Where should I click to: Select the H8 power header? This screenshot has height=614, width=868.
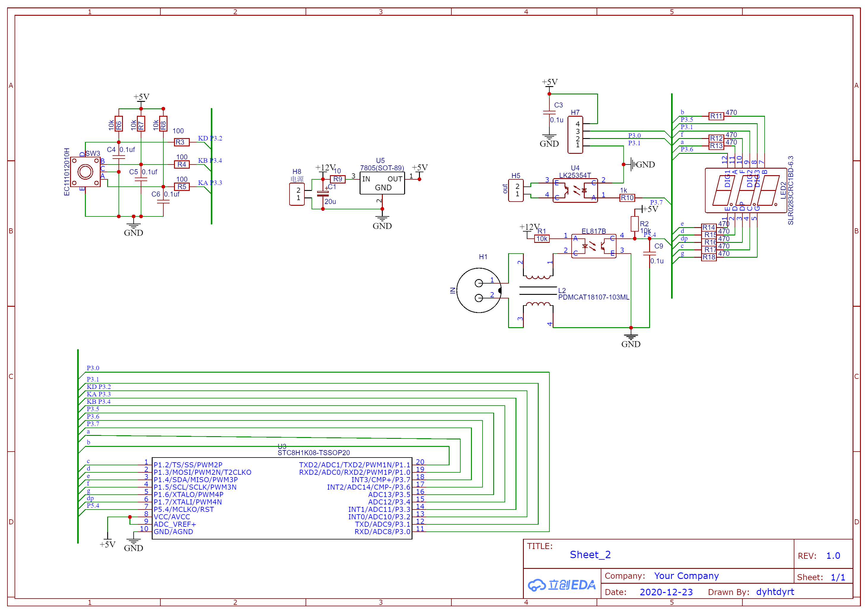click(297, 194)
